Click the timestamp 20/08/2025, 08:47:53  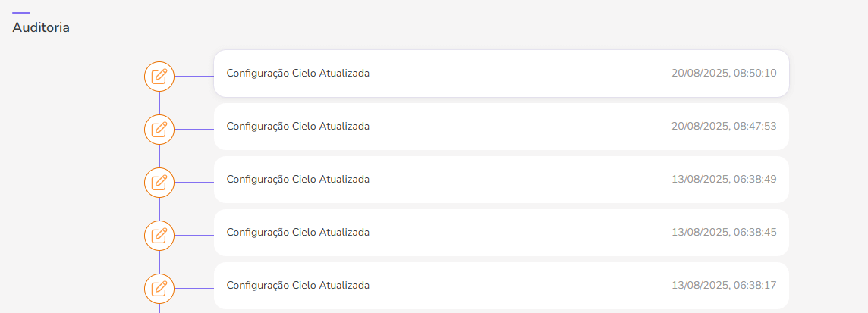pos(724,127)
